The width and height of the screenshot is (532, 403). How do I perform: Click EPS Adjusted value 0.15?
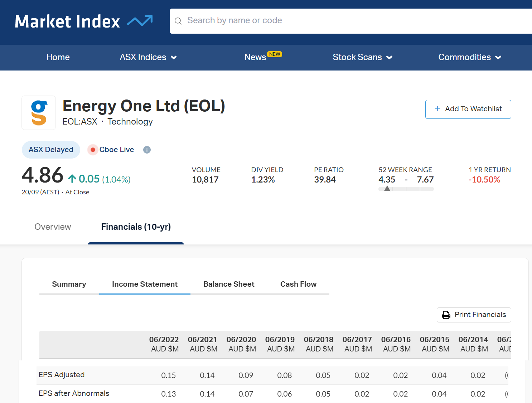click(x=169, y=375)
